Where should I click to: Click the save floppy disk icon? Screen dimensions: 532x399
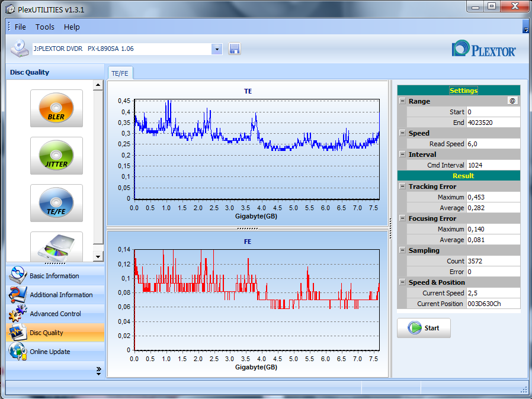pos(235,49)
